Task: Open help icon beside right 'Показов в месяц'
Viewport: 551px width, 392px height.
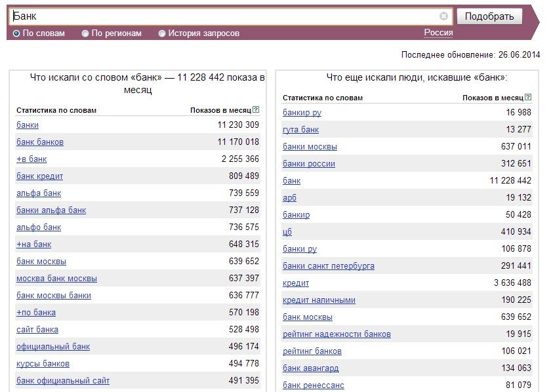Action: 528,97
